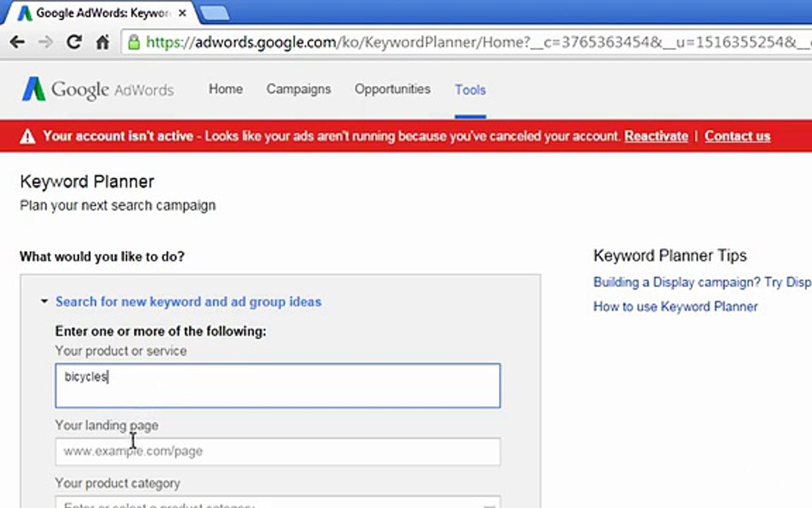Collapse the Search for new keyword section
This screenshot has height=508, width=812.
(x=44, y=301)
